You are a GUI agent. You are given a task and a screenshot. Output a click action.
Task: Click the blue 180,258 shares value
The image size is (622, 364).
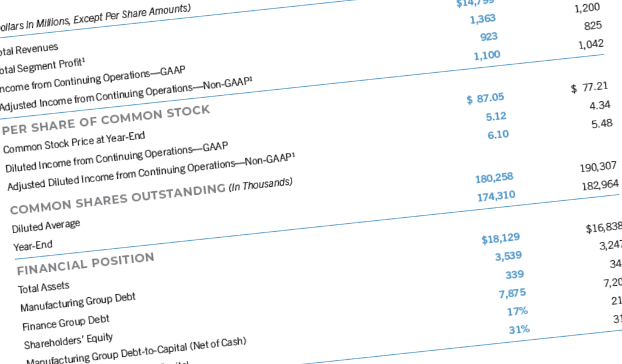click(494, 177)
